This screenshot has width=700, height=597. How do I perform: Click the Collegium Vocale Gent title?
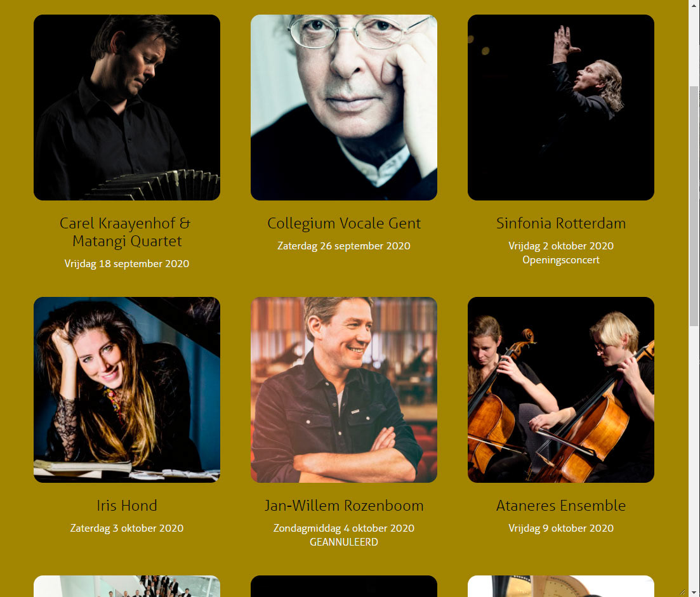click(344, 223)
